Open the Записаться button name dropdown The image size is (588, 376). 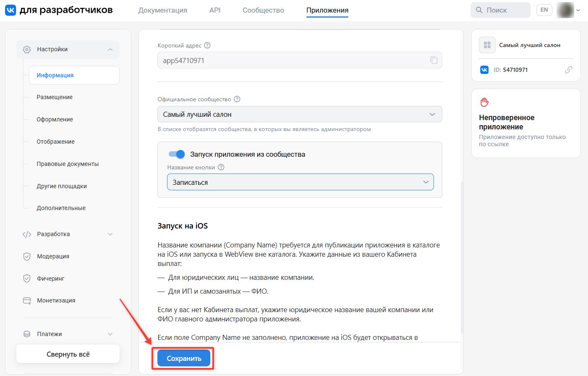click(301, 182)
